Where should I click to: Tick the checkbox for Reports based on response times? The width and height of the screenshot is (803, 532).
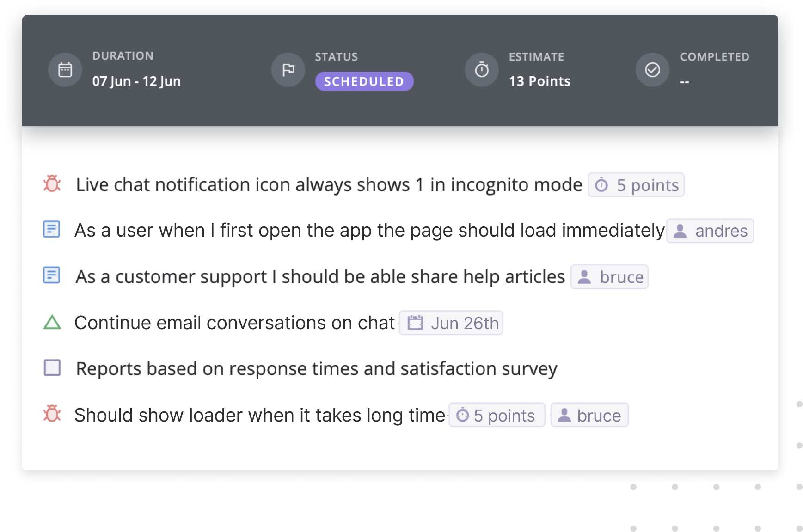[x=52, y=368]
